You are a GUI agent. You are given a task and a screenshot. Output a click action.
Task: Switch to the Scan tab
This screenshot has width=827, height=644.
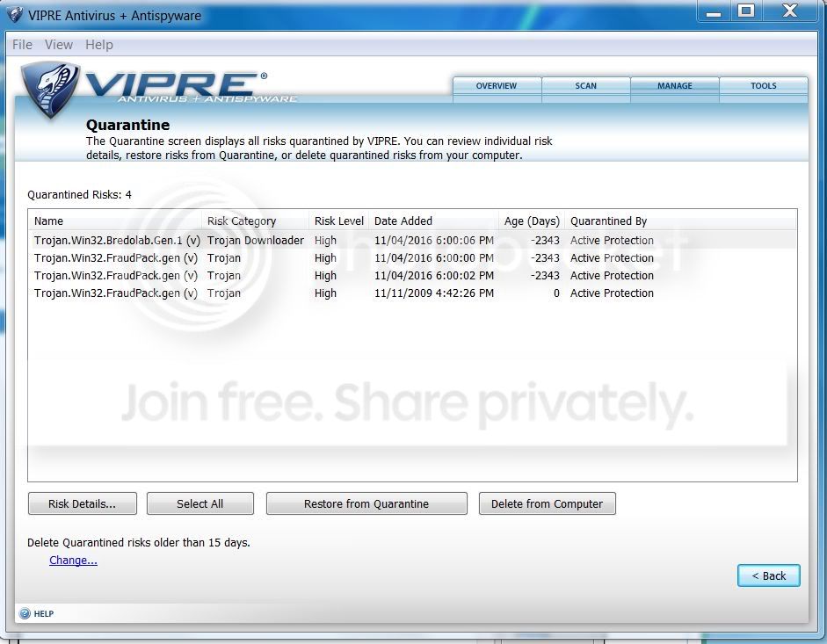pos(586,86)
